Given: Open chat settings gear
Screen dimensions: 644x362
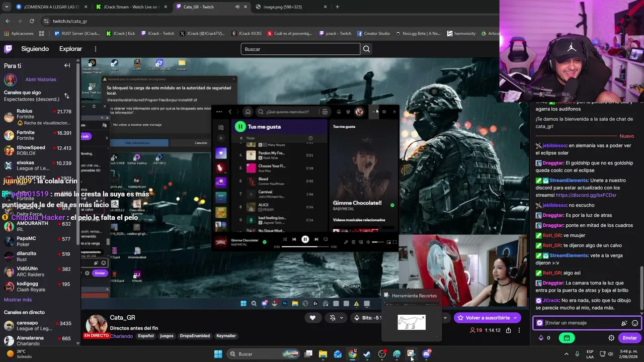Looking at the screenshot, I should [x=611, y=338].
